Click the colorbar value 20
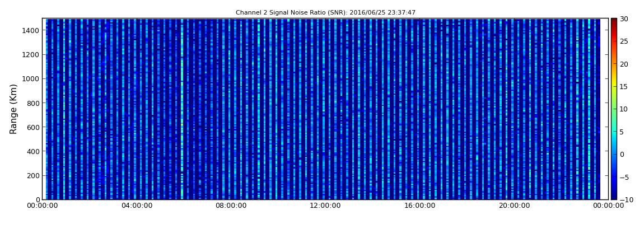This screenshot has height=228, width=644. click(x=624, y=64)
